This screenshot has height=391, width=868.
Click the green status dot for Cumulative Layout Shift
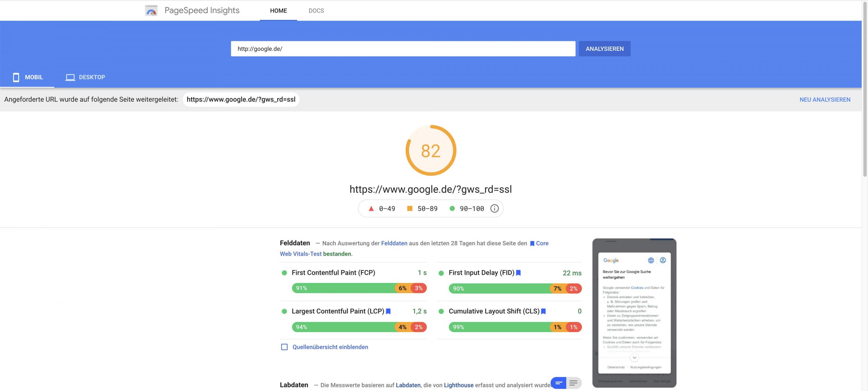tap(441, 311)
